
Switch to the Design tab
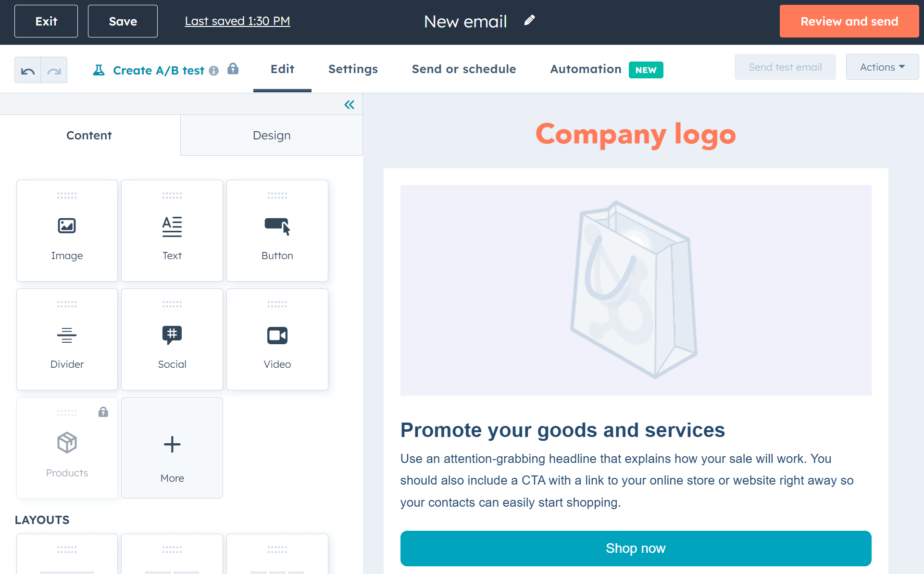[271, 135]
